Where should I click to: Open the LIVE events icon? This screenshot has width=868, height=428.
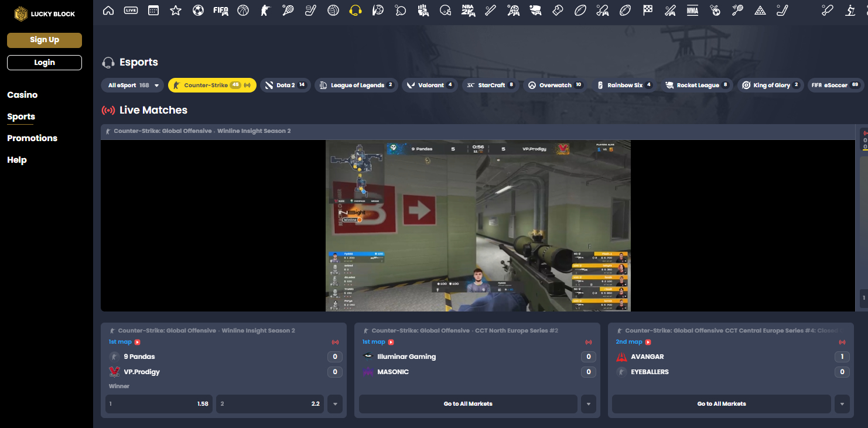coord(131,10)
